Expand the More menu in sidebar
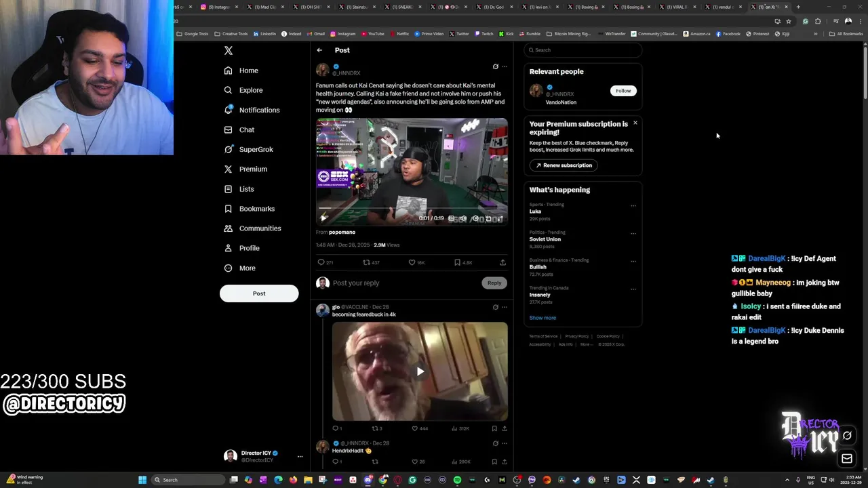The height and width of the screenshot is (488, 868). pos(240,268)
